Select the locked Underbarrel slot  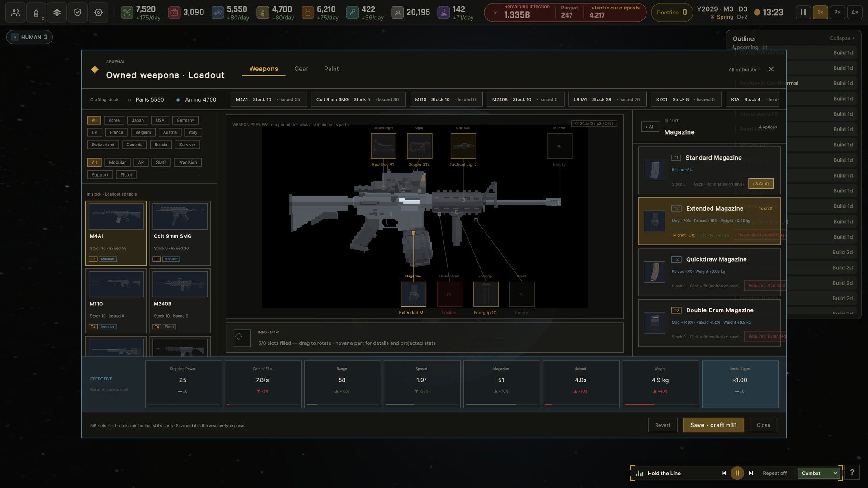click(x=449, y=294)
